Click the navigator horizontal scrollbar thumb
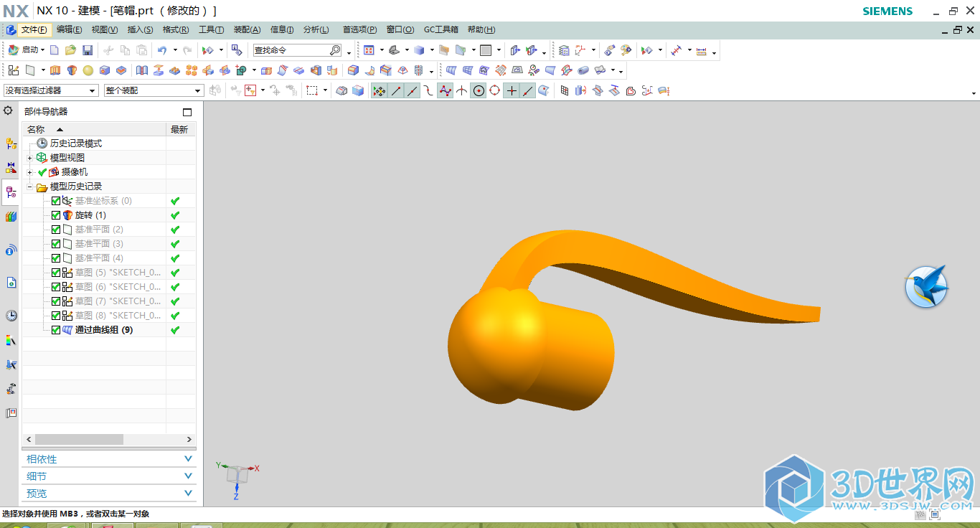The width and height of the screenshot is (980, 528). coord(79,439)
